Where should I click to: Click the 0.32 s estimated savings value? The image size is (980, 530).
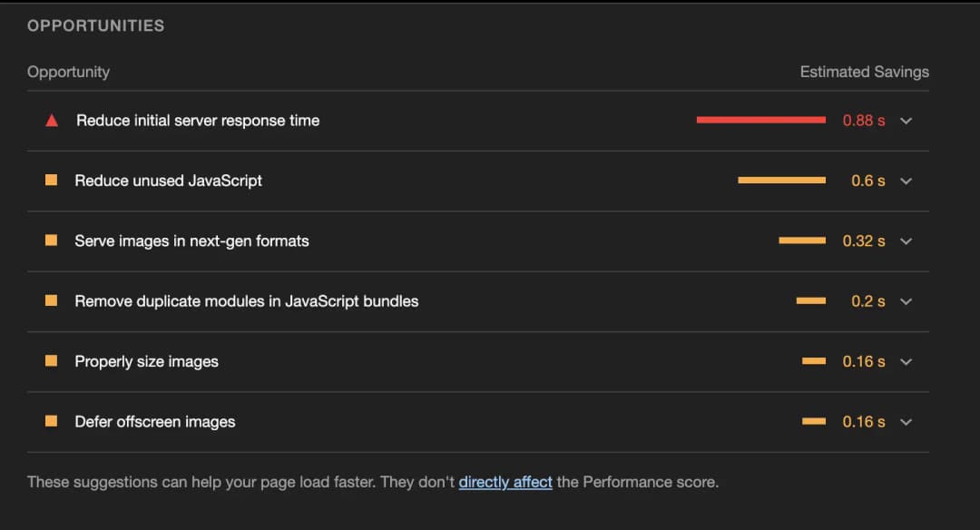coord(863,240)
